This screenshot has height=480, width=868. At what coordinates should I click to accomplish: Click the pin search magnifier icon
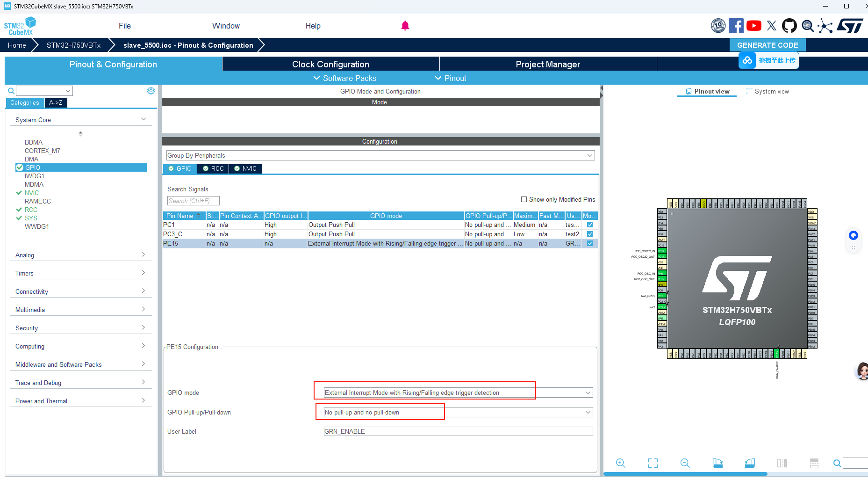pos(837,463)
